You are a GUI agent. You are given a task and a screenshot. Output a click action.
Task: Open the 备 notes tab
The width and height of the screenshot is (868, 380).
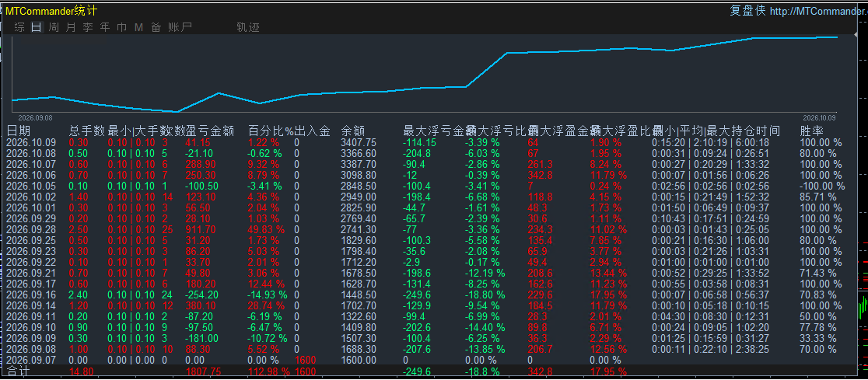[156, 27]
